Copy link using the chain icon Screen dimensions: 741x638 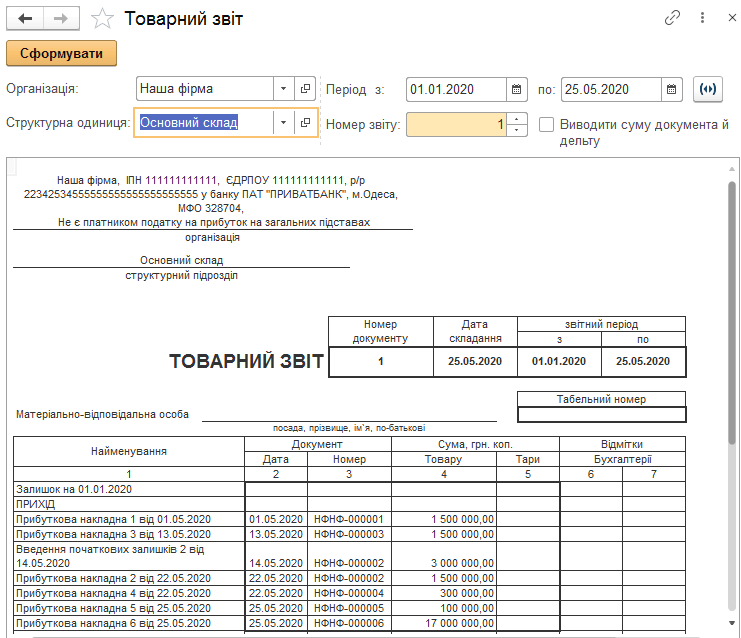(x=672, y=18)
